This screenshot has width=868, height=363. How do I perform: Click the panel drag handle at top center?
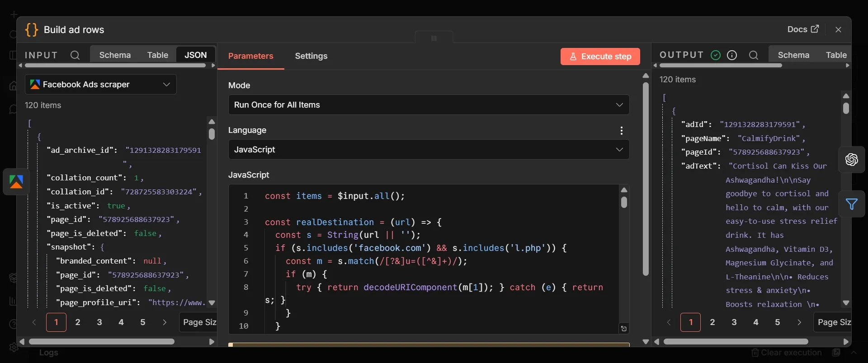click(434, 38)
